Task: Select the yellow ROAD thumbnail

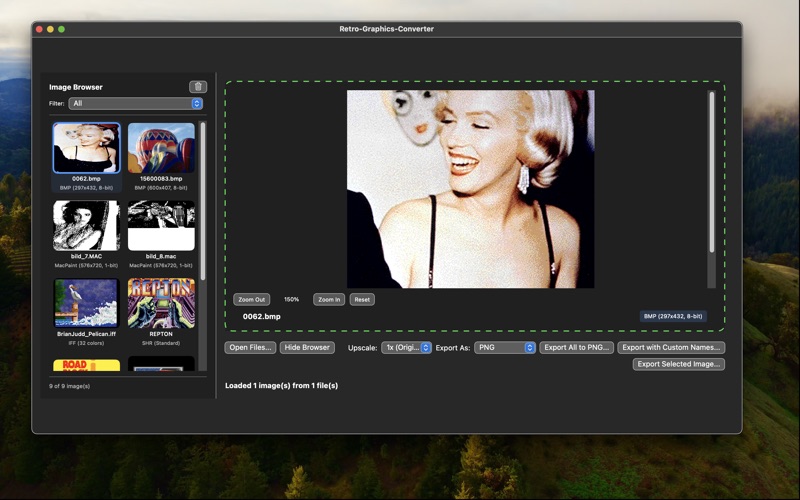Action: point(86,365)
